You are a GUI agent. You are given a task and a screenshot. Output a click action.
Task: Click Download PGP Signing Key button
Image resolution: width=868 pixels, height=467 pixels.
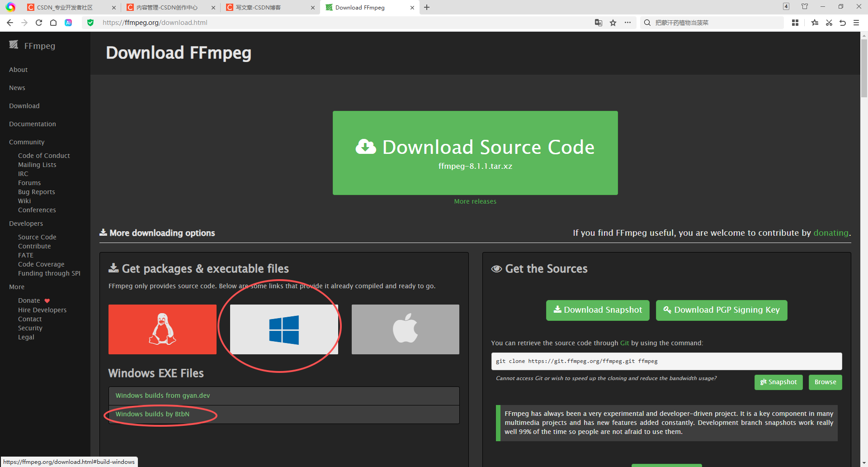click(722, 310)
